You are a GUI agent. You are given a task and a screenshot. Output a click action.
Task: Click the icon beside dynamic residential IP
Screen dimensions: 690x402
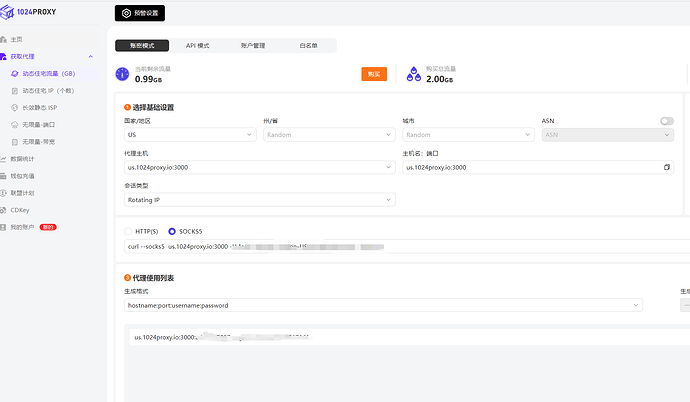15,91
